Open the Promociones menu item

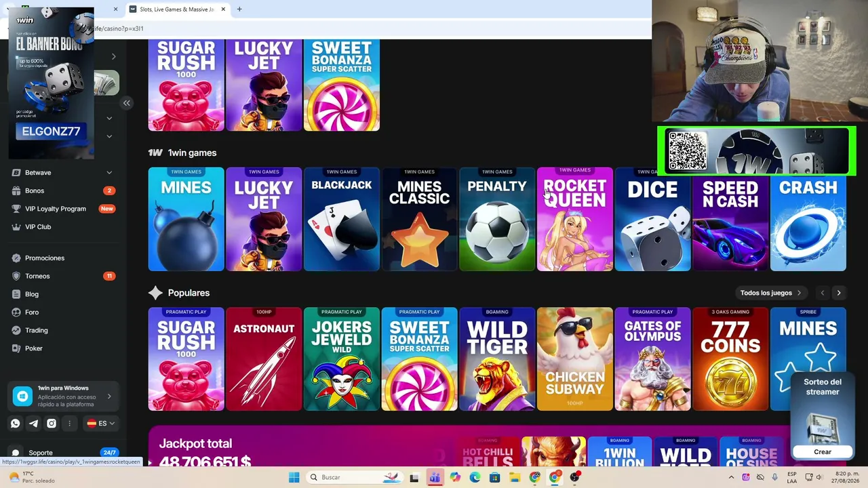click(x=63, y=258)
